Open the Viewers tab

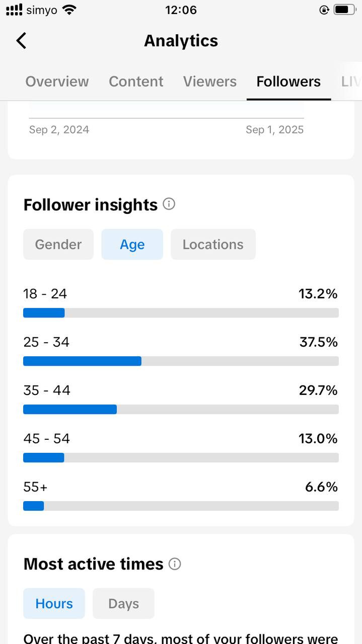click(209, 82)
